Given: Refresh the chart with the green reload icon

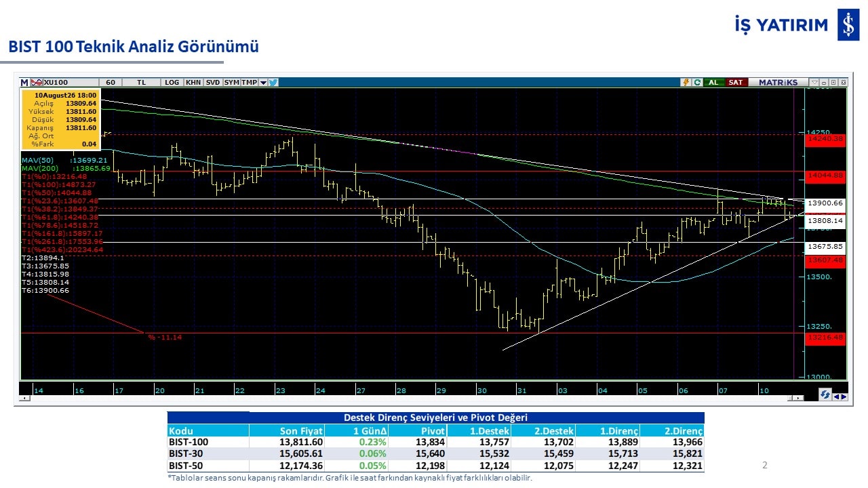Looking at the screenshot, I should click(x=696, y=82).
